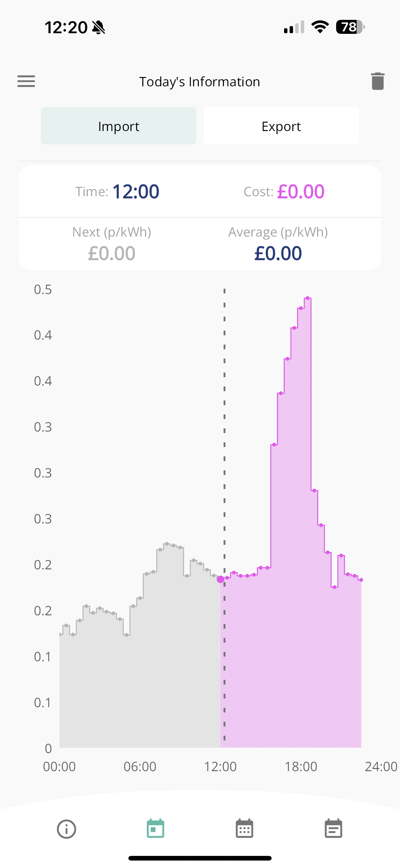Open the info tab icon
The height and width of the screenshot is (868, 400).
pos(66,829)
